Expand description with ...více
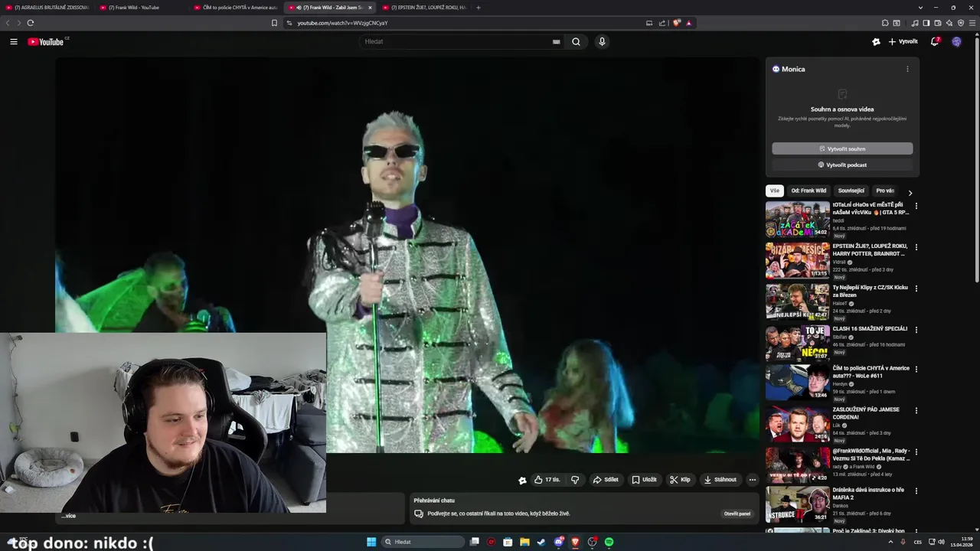This screenshot has height=551, width=980. tap(68, 516)
